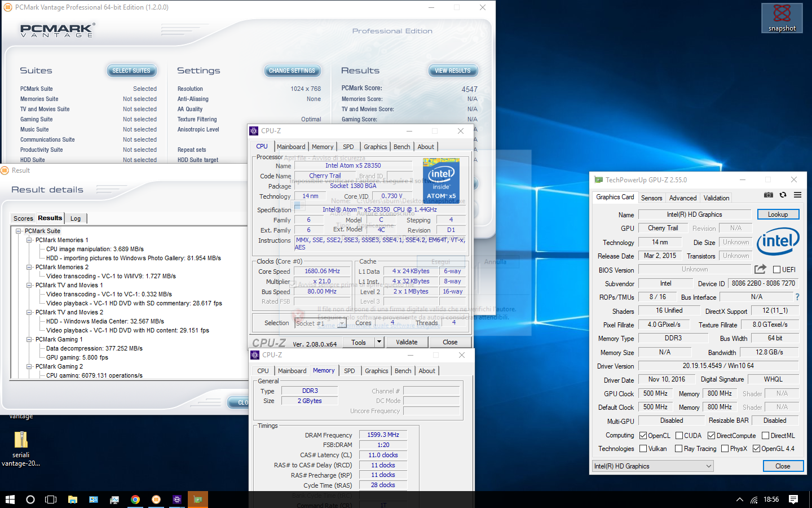Select the CPU image manipulation: 3.689 MB/s row
This screenshot has height=508, width=812.
pyautogui.click(x=95, y=249)
